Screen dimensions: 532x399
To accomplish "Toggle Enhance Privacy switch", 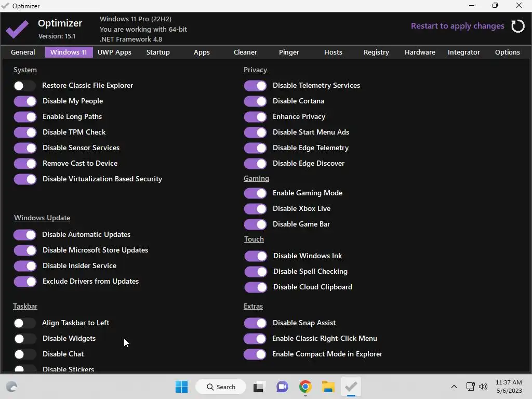I will [255, 117].
